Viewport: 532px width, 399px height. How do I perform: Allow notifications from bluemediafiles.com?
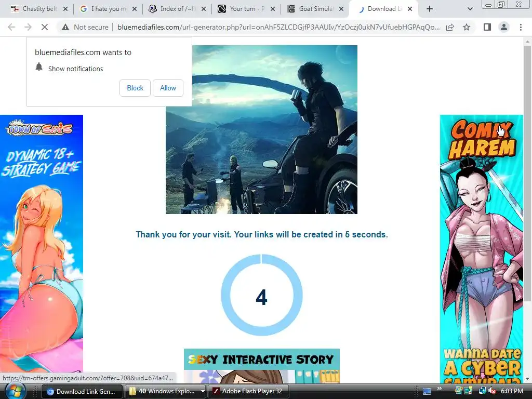(x=168, y=88)
